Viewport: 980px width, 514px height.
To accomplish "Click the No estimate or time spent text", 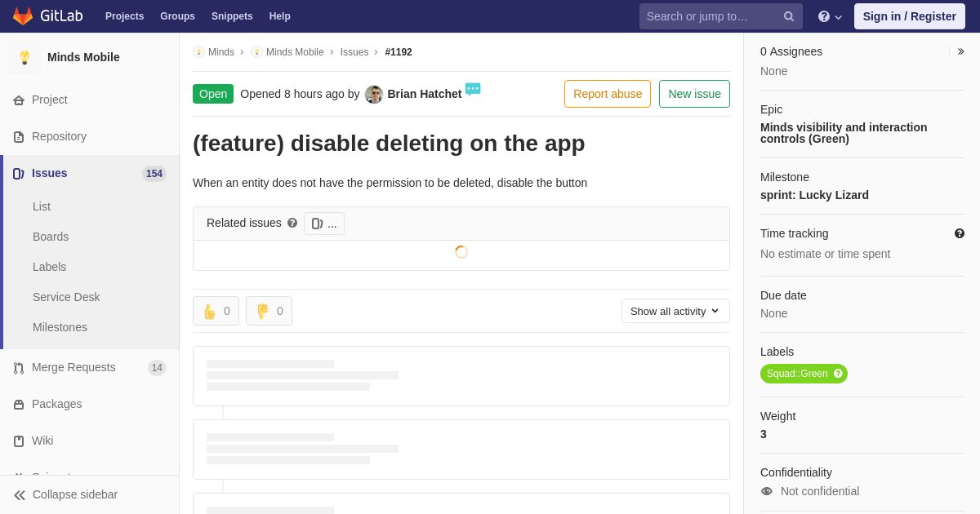I will (x=825, y=254).
